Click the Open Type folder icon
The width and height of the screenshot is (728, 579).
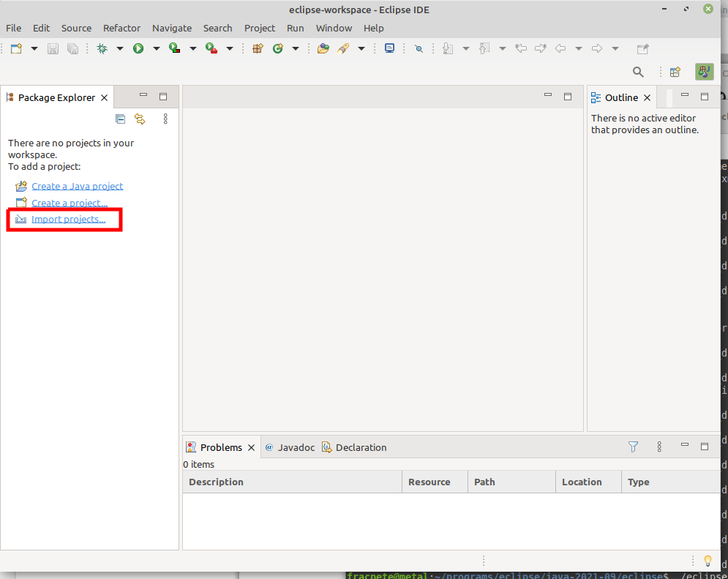pyautogui.click(x=323, y=49)
